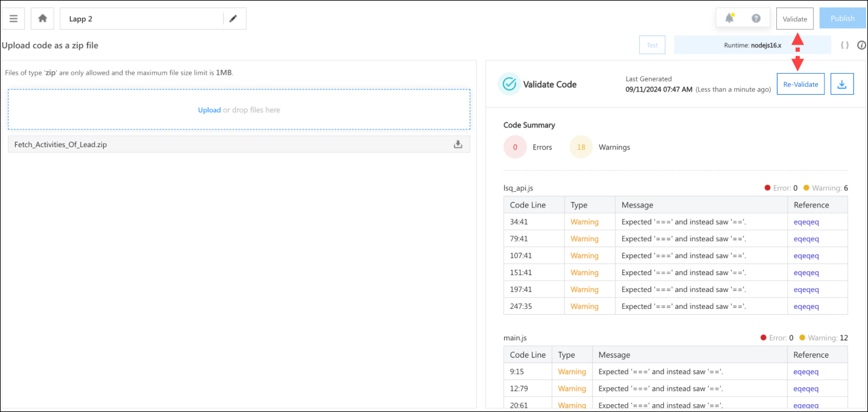This screenshot has height=412, width=868.
Task: Click code line 12:79 cell
Action: [x=528, y=388]
